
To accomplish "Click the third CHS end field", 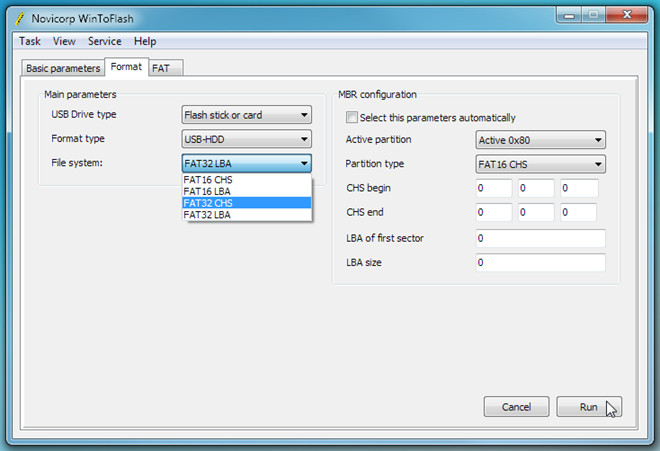I will pos(579,212).
